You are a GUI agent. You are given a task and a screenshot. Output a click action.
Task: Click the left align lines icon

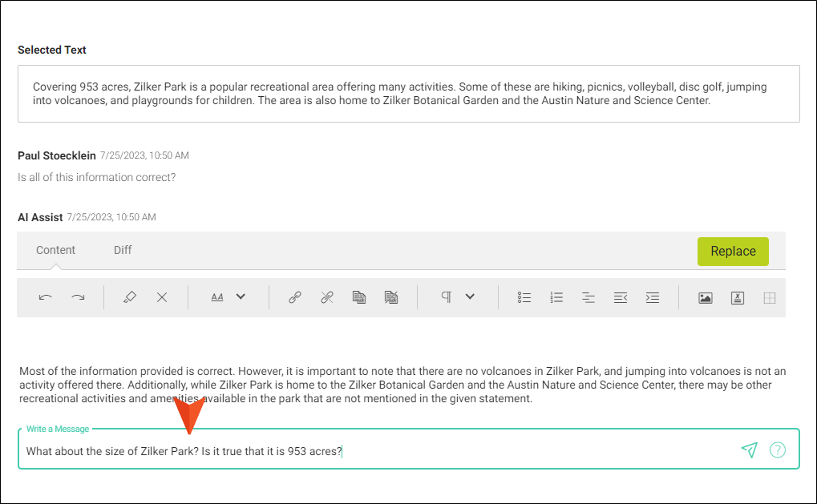[x=588, y=297]
